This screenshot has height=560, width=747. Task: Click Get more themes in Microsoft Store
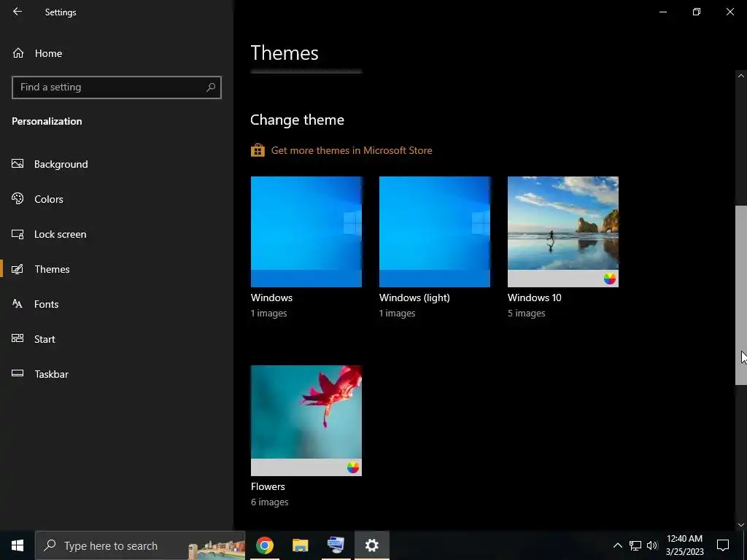(352, 150)
